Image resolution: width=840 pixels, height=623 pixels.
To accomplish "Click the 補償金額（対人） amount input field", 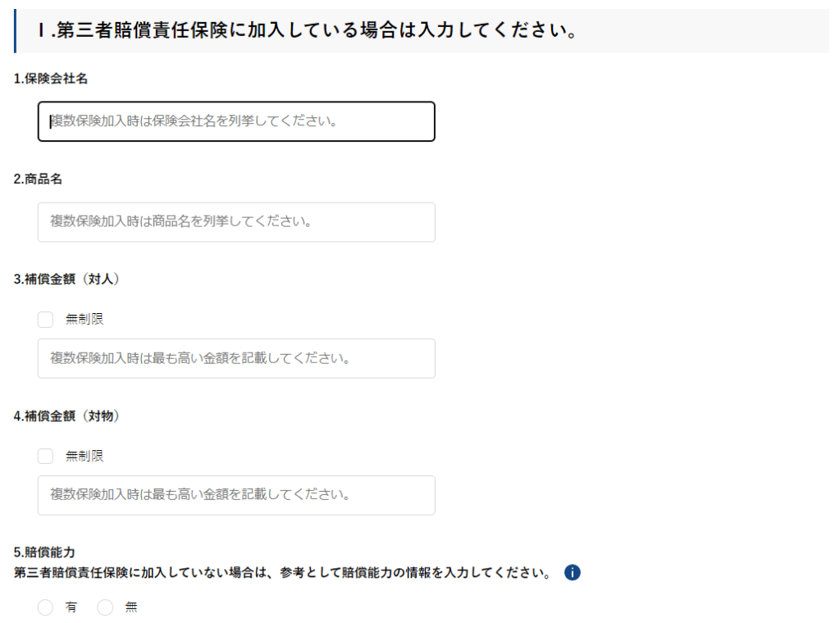I will tap(236, 358).
